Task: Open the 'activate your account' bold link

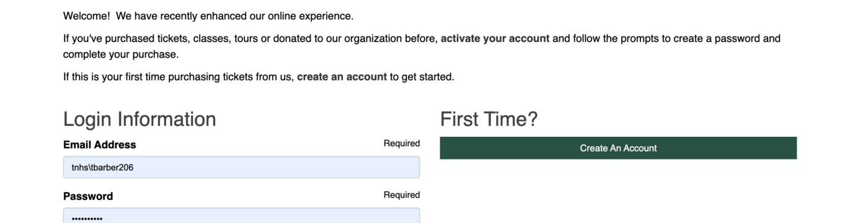Action: click(x=495, y=38)
